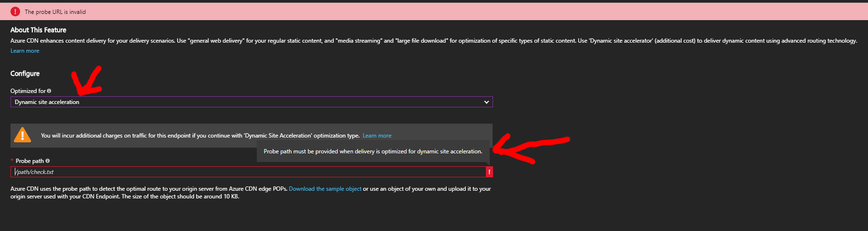Viewport: 868px width, 231px height.
Task: Open the Download the sample object link
Action: [x=325, y=189]
